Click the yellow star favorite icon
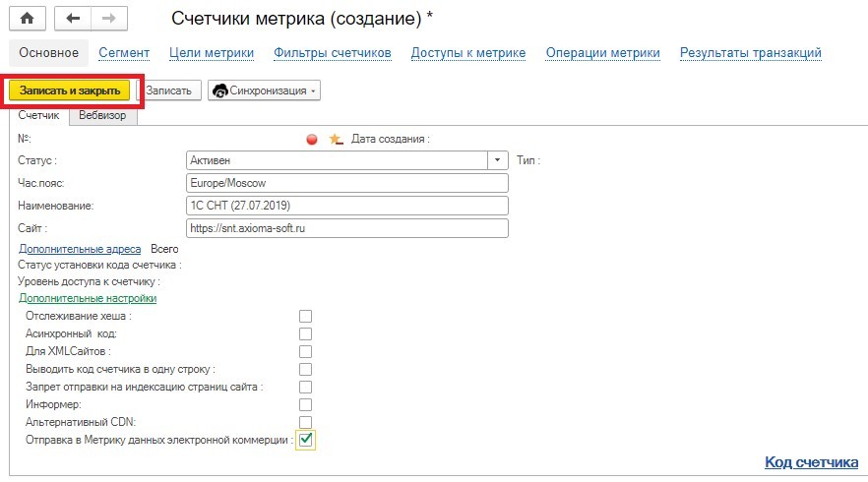Viewport: 868px width, 482px height. coord(336,140)
